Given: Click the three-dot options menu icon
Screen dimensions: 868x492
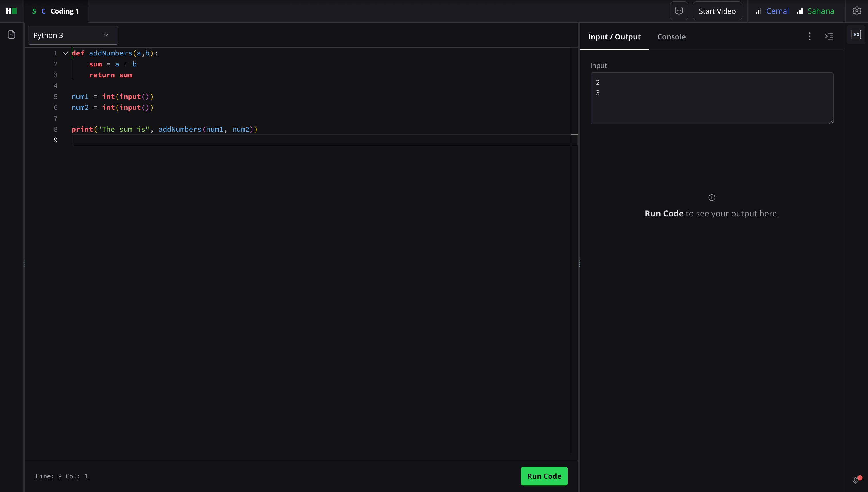Looking at the screenshot, I should (x=809, y=36).
